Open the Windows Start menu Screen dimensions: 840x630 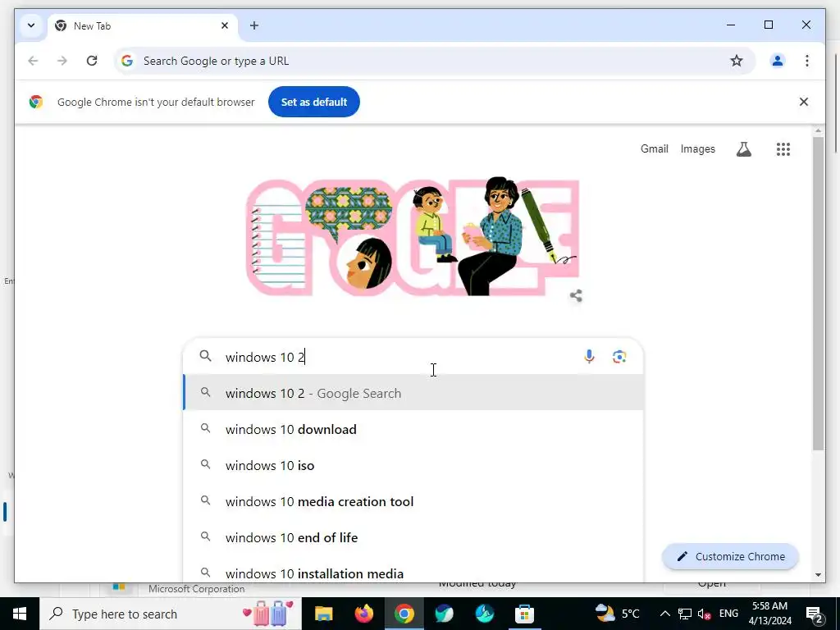pyautogui.click(x=20, y=614)
